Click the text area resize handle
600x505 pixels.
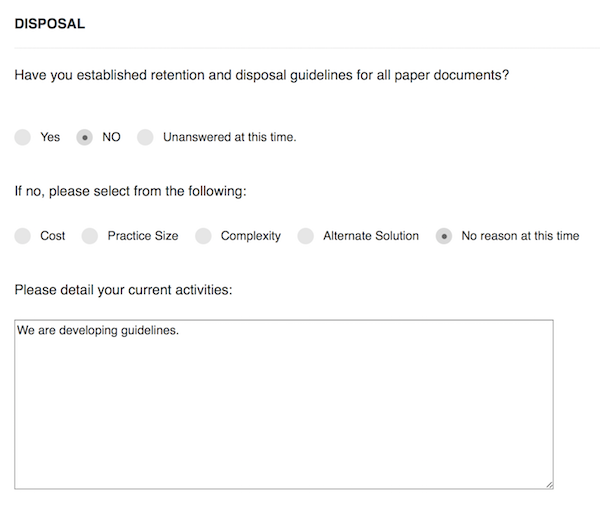[x=549, y=485]
